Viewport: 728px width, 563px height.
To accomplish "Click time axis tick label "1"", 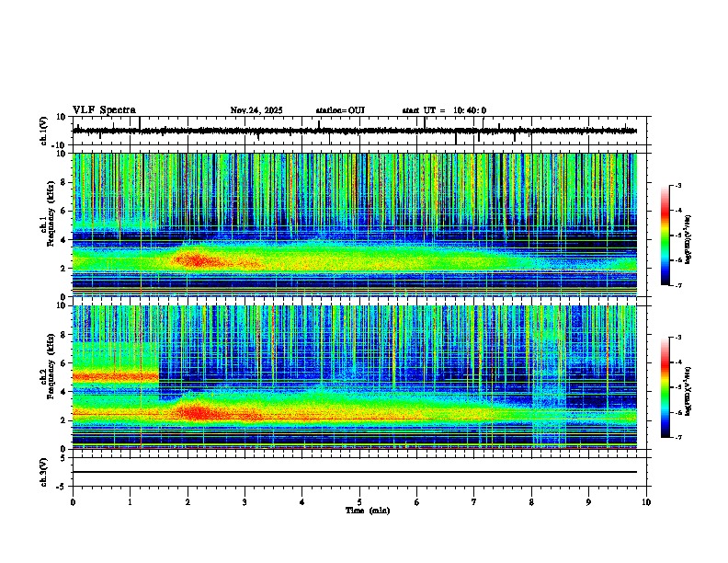I will point(130,502).
